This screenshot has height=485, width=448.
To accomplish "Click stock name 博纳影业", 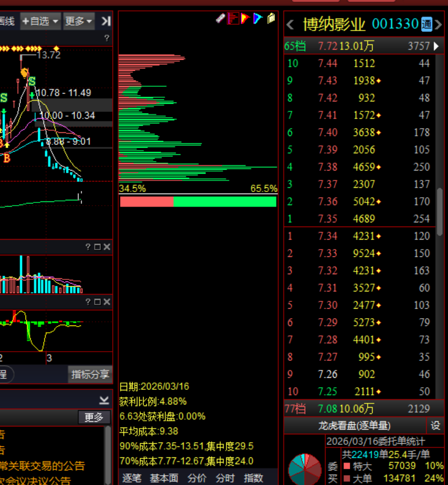I will coord(334,25).
